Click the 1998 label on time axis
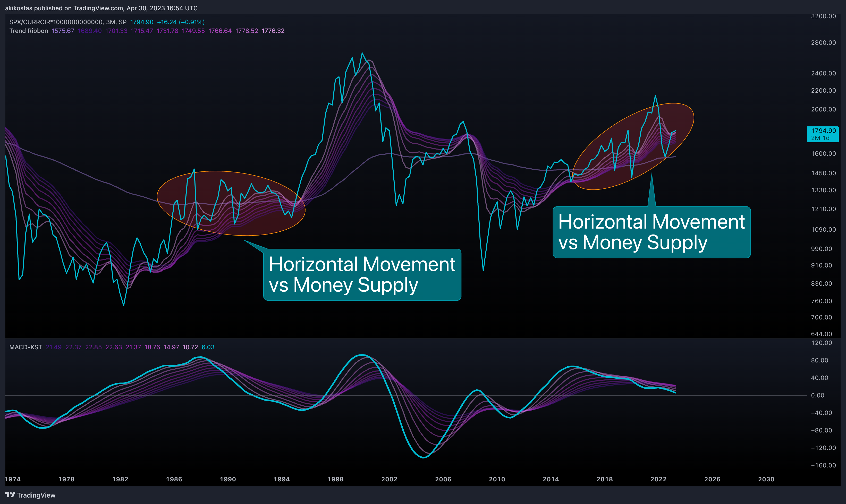The image size is (846, 504). (335, 479)
